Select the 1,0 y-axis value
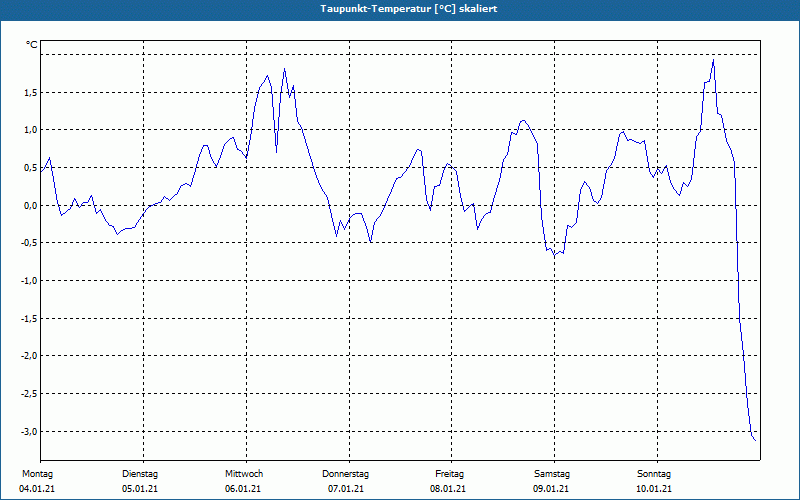The height and width of the screenshot is (500, 800). tap(30, 130)
